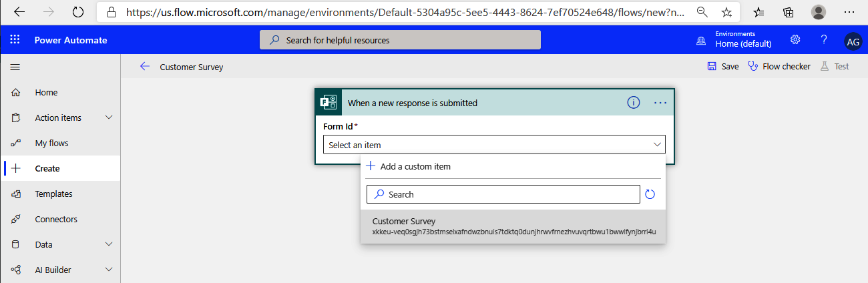The image size is (868, 283).
Task: Open Help question mark icon
Action: point(824,39)
